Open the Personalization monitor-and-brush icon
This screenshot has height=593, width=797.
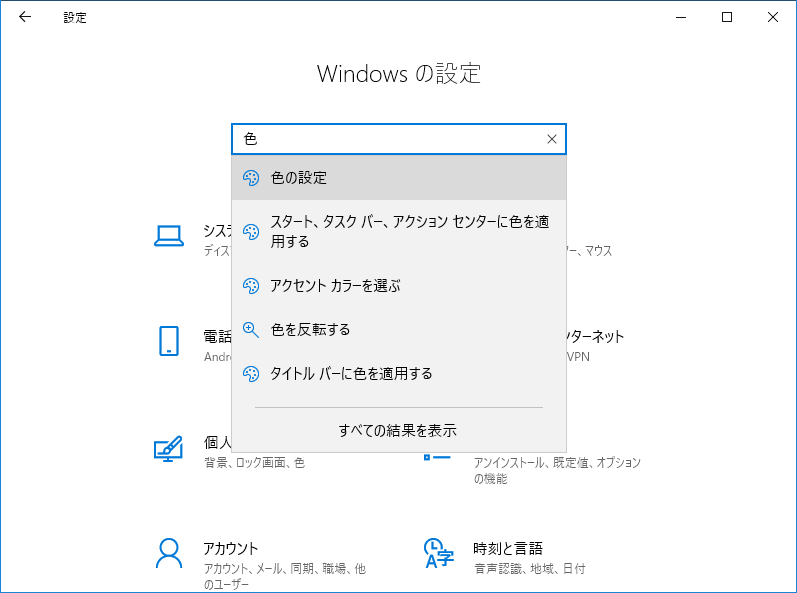click(168, 449)
